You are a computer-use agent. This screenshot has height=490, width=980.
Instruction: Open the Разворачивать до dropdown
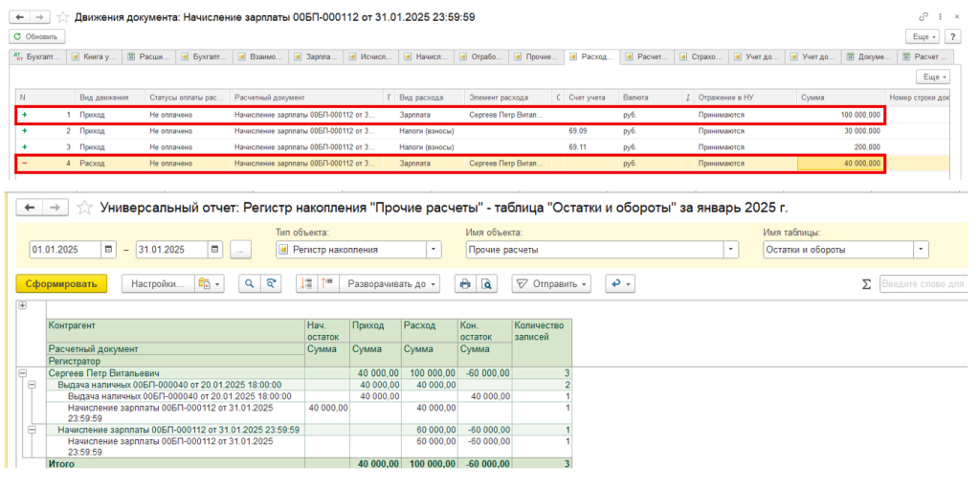[390, 283]
